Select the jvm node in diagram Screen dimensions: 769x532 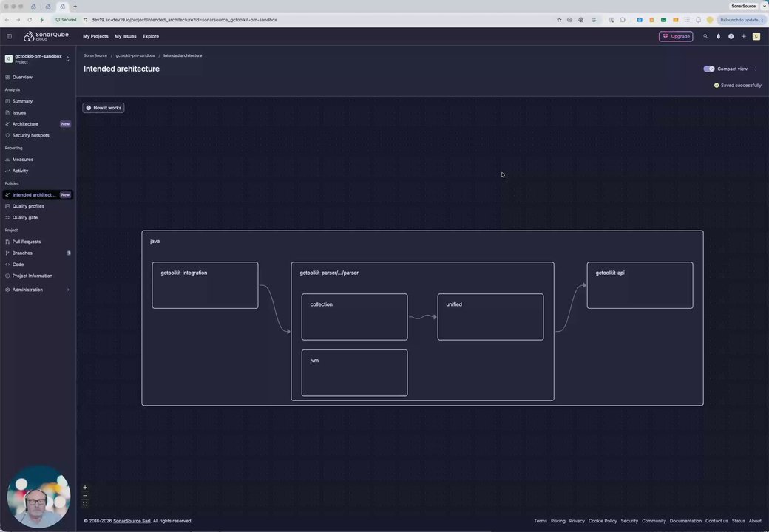(355, 373)
